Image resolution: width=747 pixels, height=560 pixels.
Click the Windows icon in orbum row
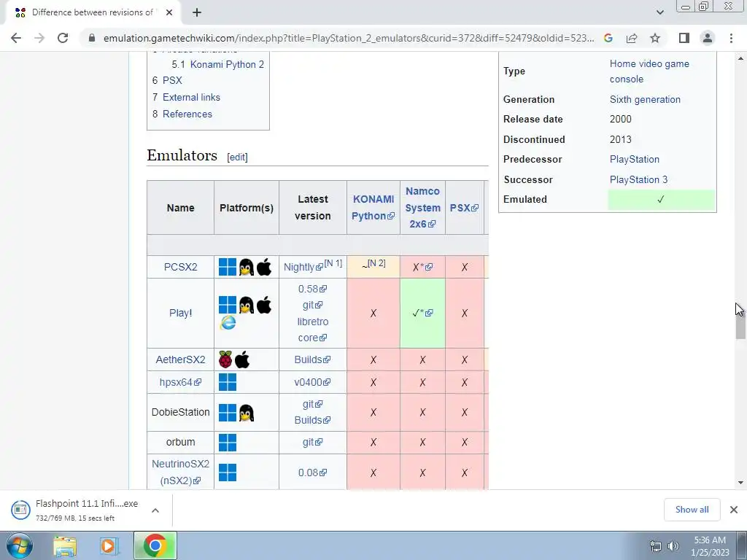coord(228,443)
